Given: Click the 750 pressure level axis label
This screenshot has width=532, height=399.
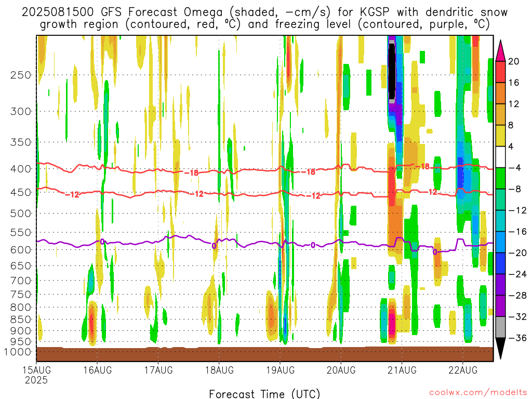Looking at the screenshot, I should point(21,295).
